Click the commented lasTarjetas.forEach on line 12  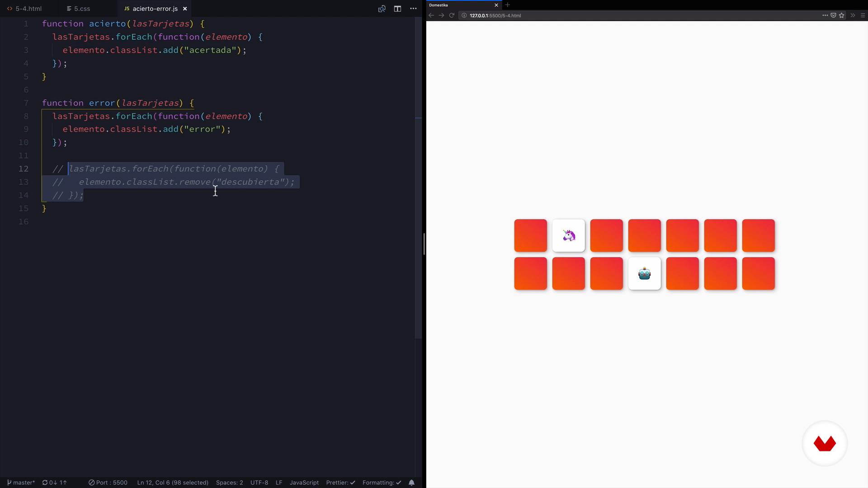(118, 169)
